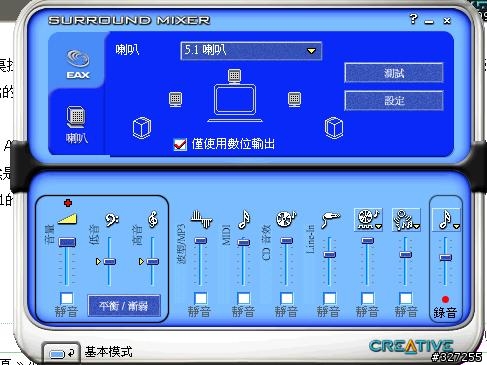Select the front left speaker icon
487x365 pixels.
point(175,99)
